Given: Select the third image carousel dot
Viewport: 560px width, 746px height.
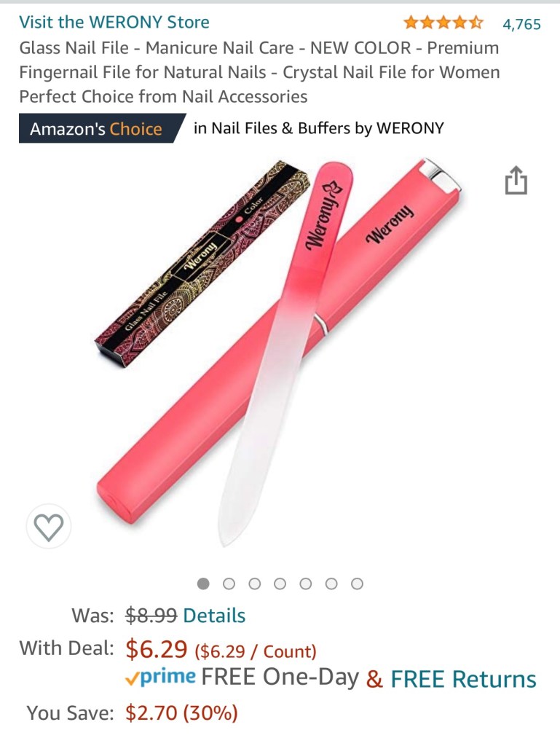Looking at the screenshot, I should coord(255,584).
